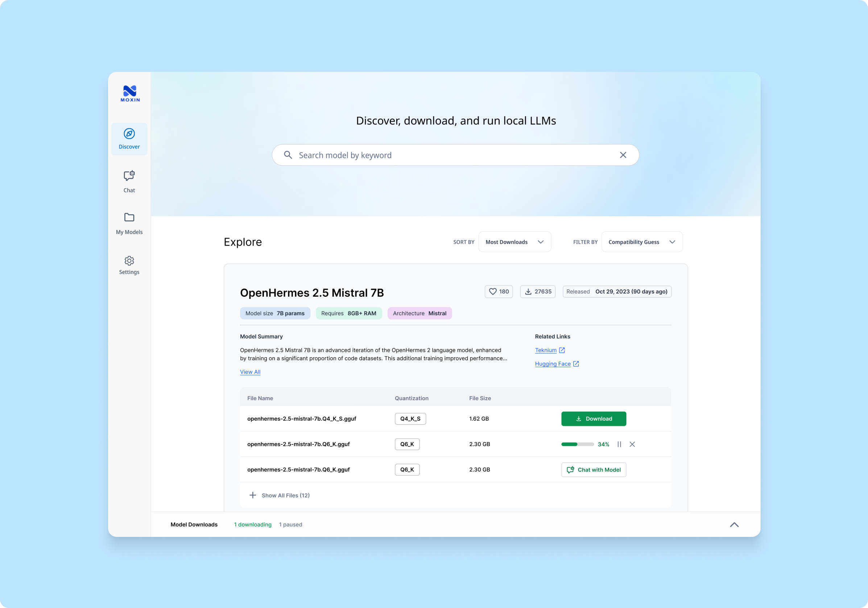Click the search magnifier icon
Image resolution: width=868 pixels, height=608 pixels.
(x=288, y=155)
